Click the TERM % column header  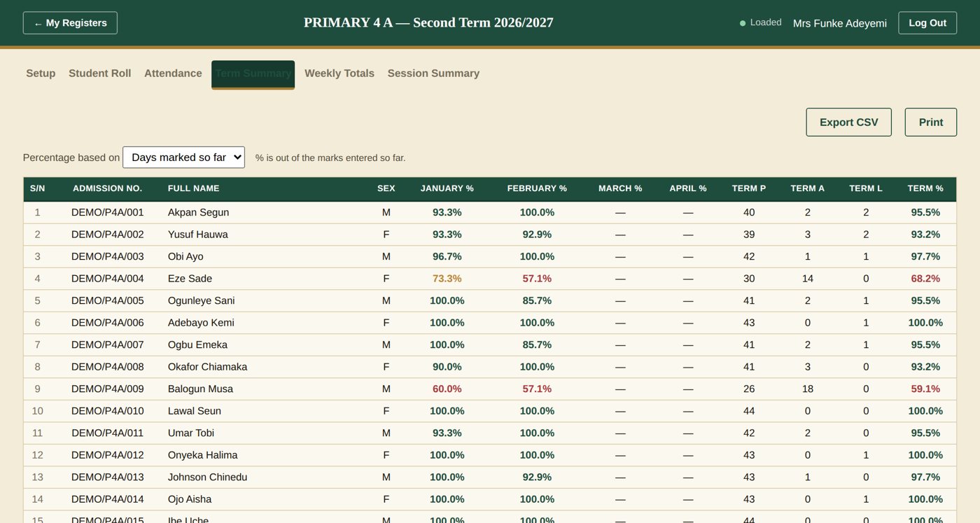tap(925, 188)
